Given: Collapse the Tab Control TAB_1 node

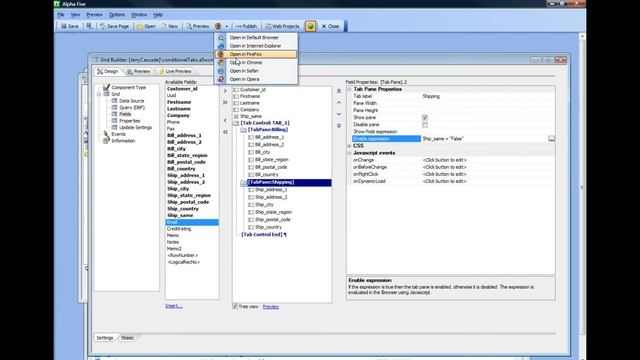Looking at the screenshot, I should [236, 123].
